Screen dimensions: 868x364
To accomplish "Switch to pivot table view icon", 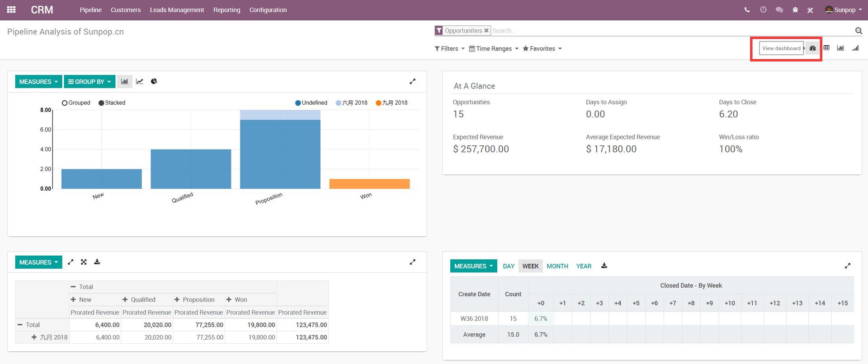I will pyautogui.click(x=826, y=48).
